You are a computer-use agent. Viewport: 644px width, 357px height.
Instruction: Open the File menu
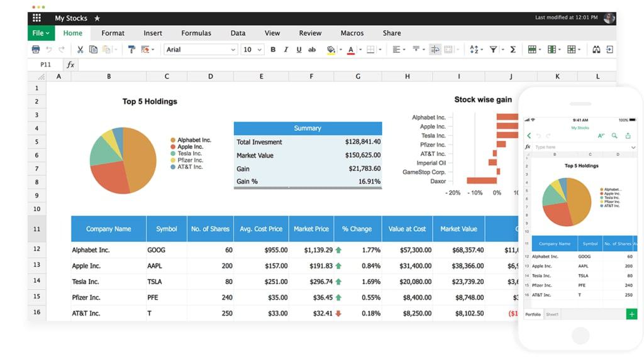point(41,33)
